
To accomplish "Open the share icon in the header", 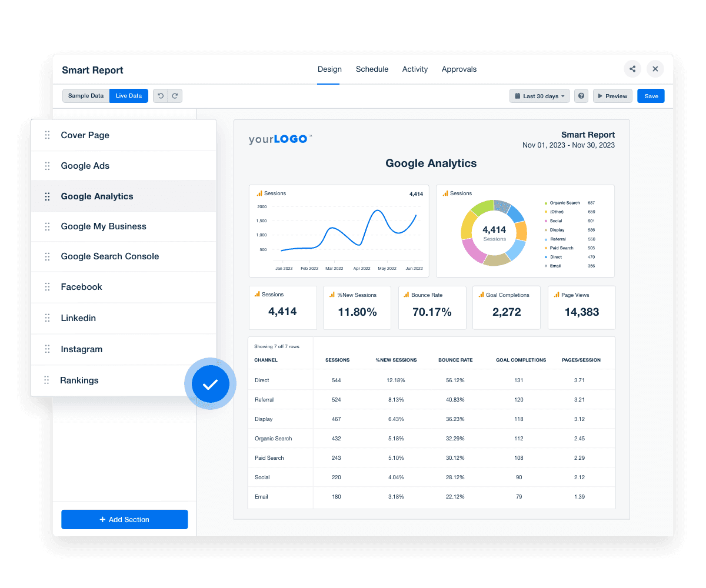I will (x=632, y=69).
